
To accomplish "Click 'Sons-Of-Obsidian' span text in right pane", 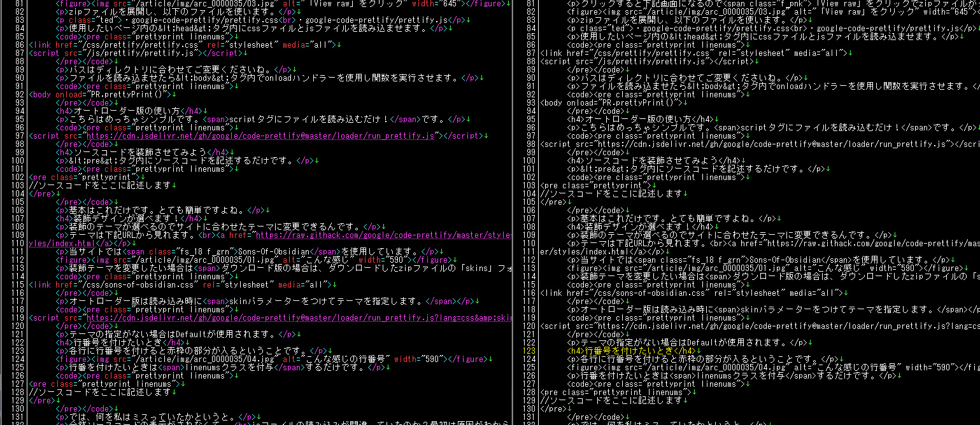I will tap(787, 260).
